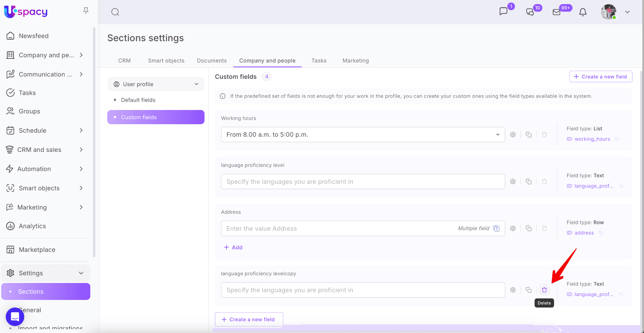
Task: Expand CRM and sales sidebar menu
Action: 81,150
